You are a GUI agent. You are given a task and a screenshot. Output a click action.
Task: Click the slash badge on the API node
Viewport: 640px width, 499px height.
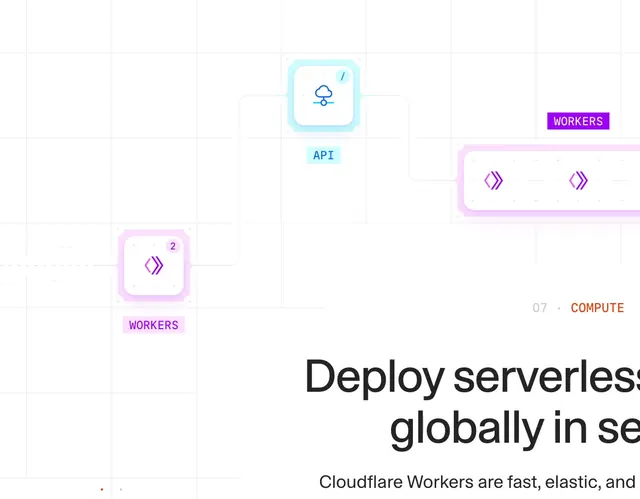pyautogui.click(x=343, y=76)
